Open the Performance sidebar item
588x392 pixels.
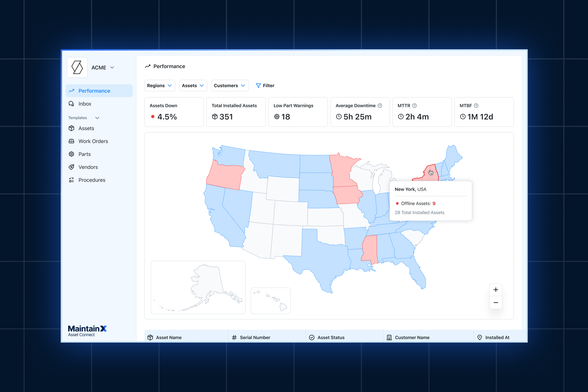coord(99,91)
